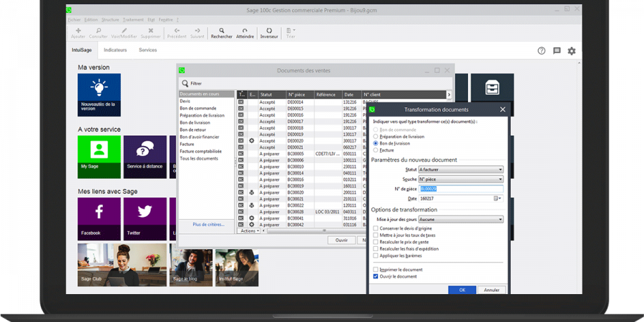Select the Bon de livraison radio option
Screen dimensions: 644x322
click(376, 143)
